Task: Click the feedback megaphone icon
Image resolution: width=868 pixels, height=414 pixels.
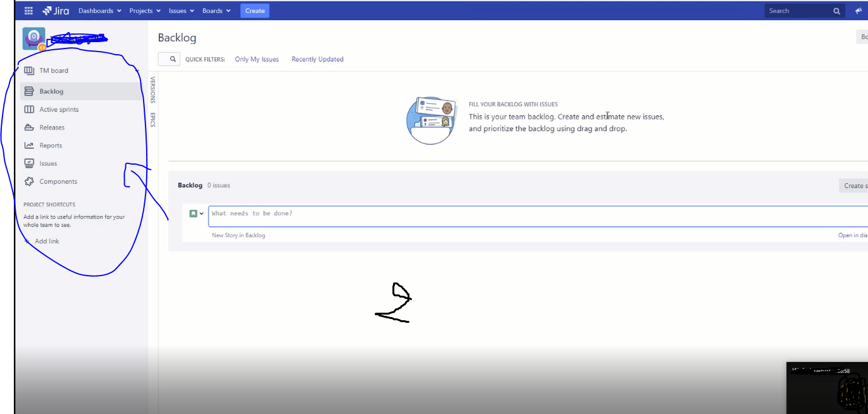Action: tap(859, 11)
